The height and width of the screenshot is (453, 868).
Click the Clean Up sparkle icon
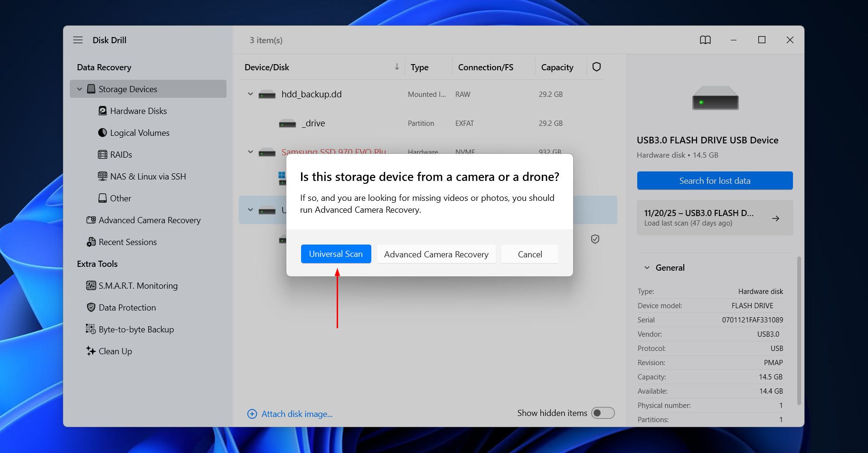pyautogui.click(x=91, y=351)
